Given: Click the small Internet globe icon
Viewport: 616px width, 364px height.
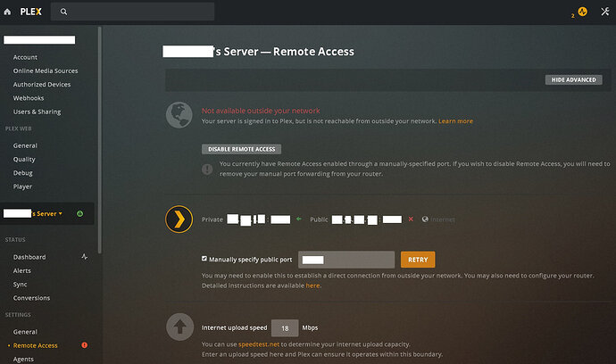Looking at the screenshot, I should pyautogui.click(x=425, y=219).
